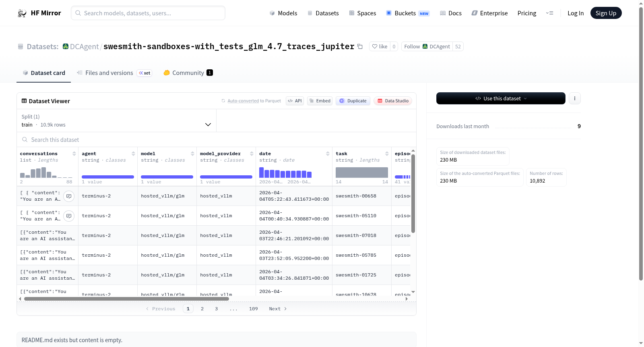Go to the Spaces page
The image size is (644, 347).
[363, 13]
